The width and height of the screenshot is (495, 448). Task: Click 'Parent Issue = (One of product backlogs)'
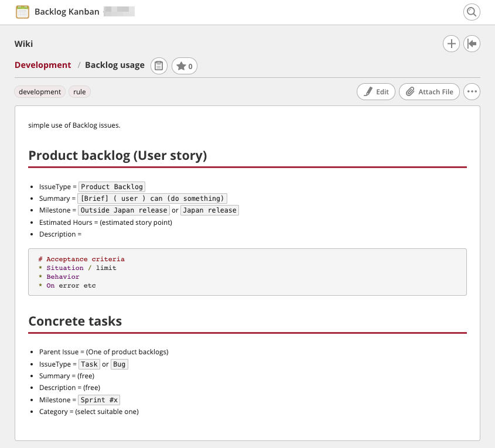click(104, 352)
